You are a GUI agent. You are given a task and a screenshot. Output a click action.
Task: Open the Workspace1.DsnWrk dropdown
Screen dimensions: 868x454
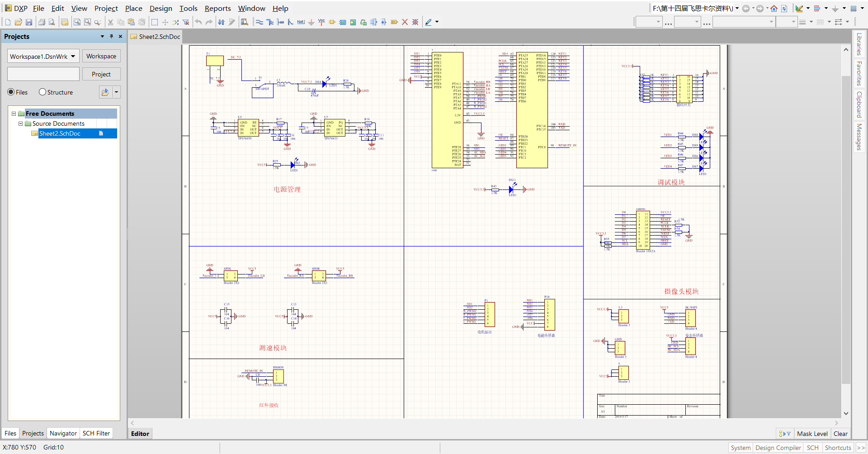click(72, 56)
